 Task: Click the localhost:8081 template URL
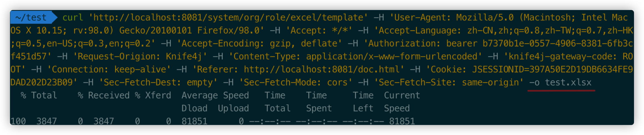[x=228, y=17]
